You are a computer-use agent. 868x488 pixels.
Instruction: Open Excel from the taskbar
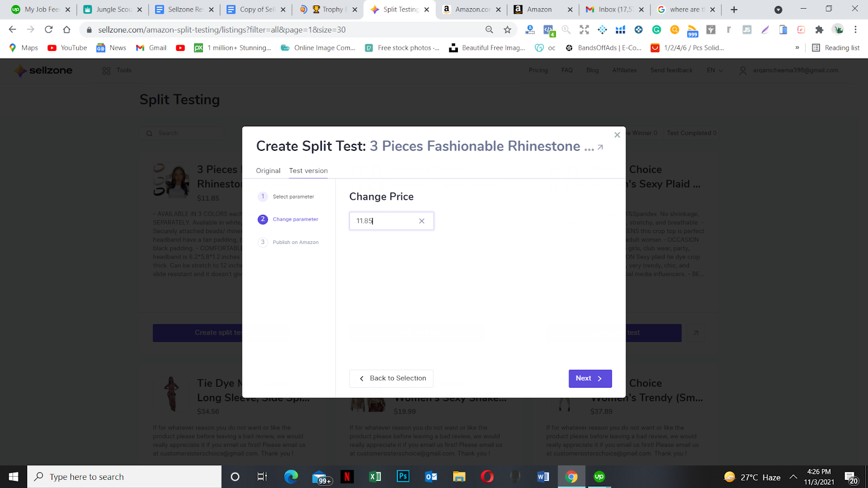pos(375,477)
